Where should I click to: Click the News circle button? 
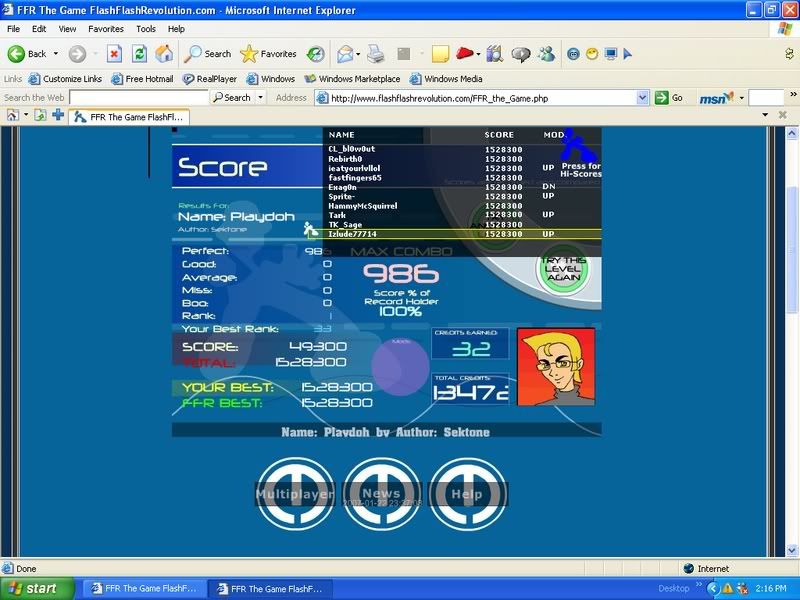tap(381, 494)
